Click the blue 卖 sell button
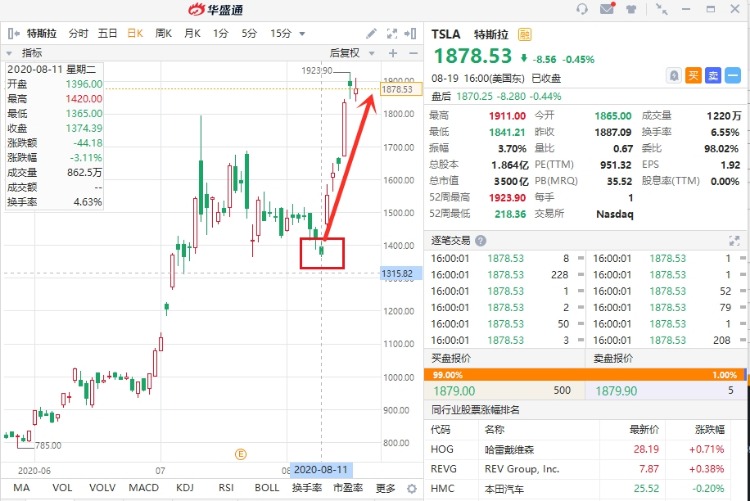The width and height of the screenshot is (750, 501). 713,76
